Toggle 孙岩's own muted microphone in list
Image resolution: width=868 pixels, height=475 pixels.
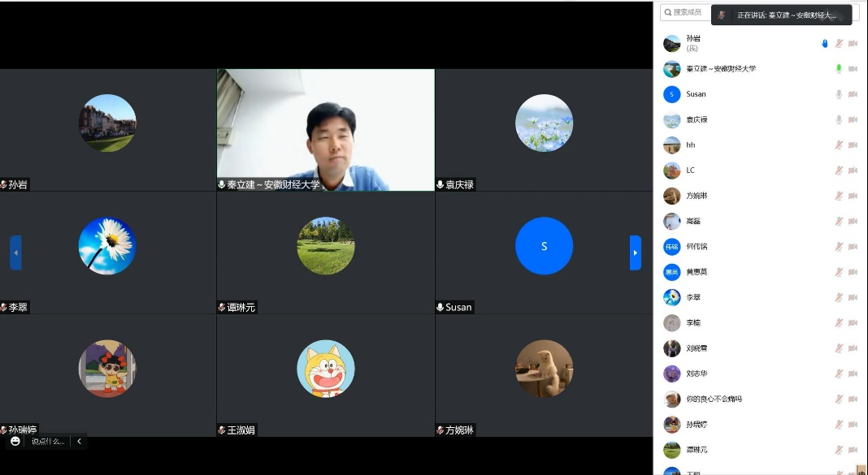(839, 44)
